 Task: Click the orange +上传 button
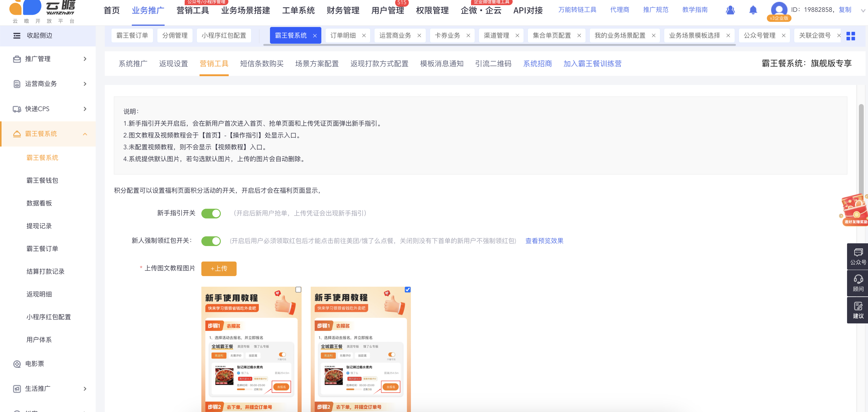pyautogui.click(x=219, y=268)
